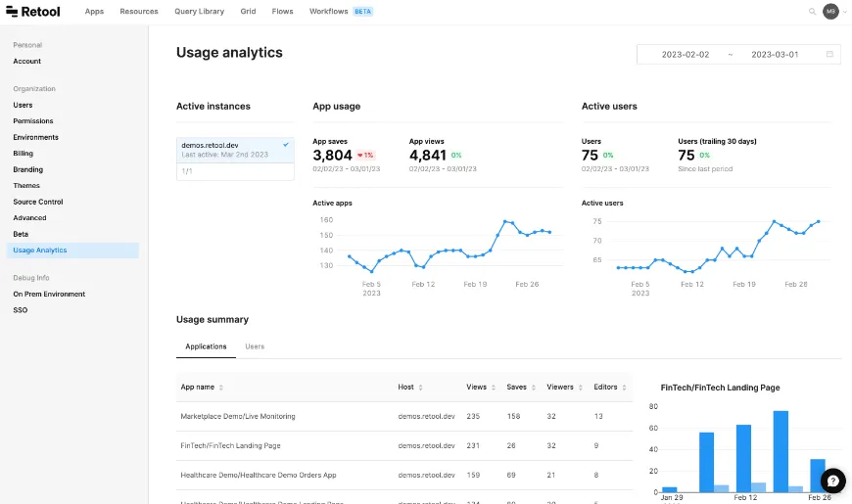Open Users in Organization sidebar

(x=23, y=105)
